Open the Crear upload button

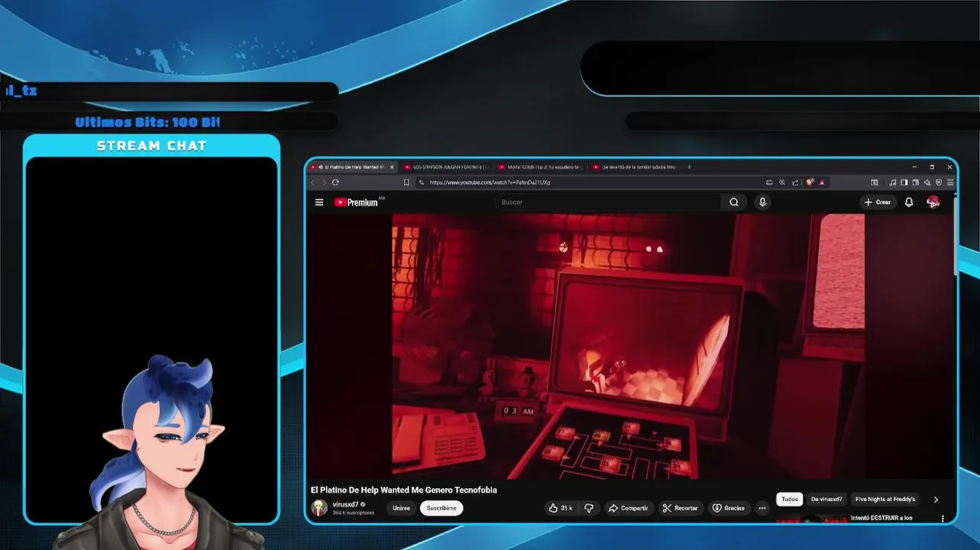(878, 202)
